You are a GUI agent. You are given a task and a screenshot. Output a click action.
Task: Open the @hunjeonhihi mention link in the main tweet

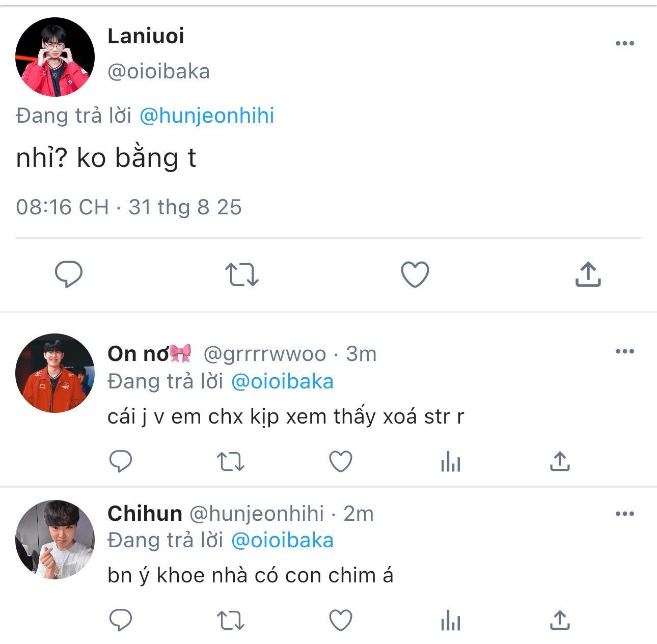(207, 116)
